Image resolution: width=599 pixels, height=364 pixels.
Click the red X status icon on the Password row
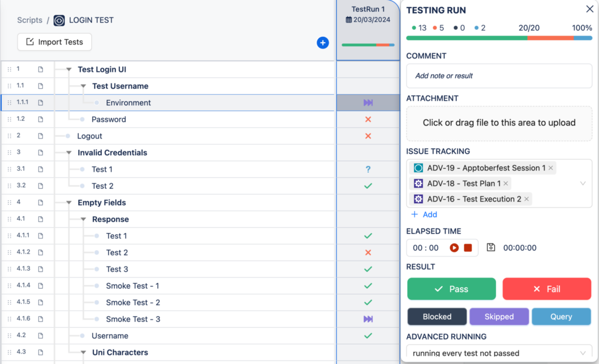pyautogui.click(x=368, y=119)
